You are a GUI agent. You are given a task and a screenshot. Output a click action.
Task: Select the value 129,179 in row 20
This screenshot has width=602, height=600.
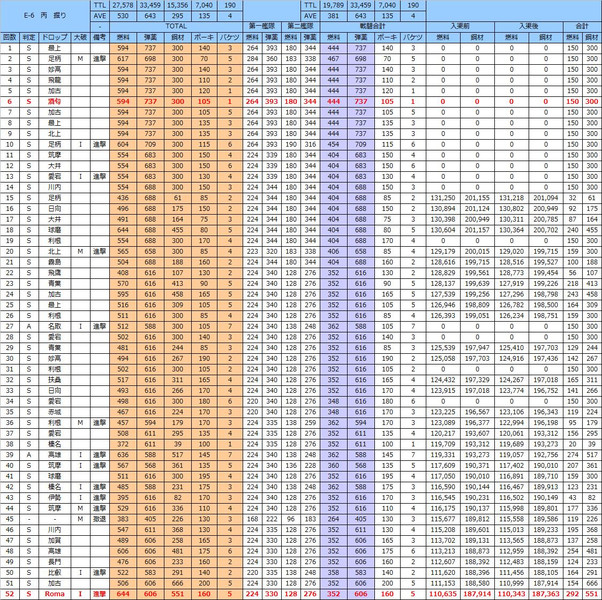(x=443, y=251)
